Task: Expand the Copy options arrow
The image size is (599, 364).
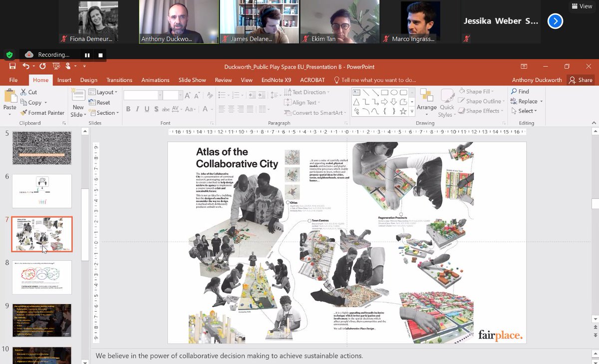Action: click(x=45, y=102)
